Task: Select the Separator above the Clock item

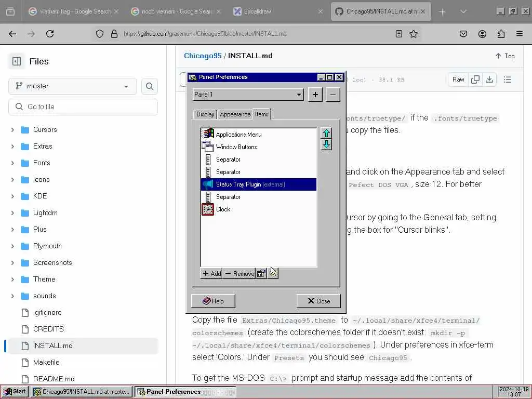Action: pyautogui.click(x=259, y=197)
